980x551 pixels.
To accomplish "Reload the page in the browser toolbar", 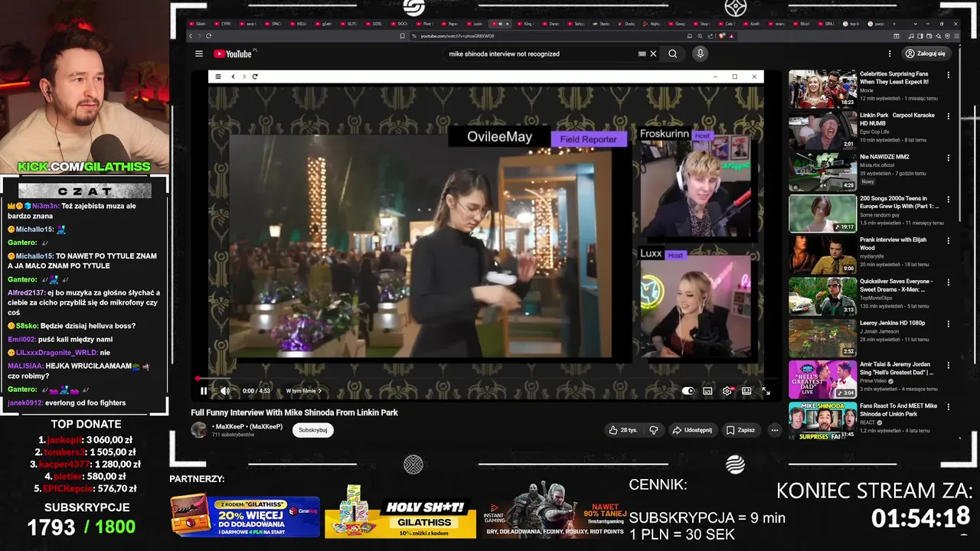I will pyautogui.click(x=209, y=36).
